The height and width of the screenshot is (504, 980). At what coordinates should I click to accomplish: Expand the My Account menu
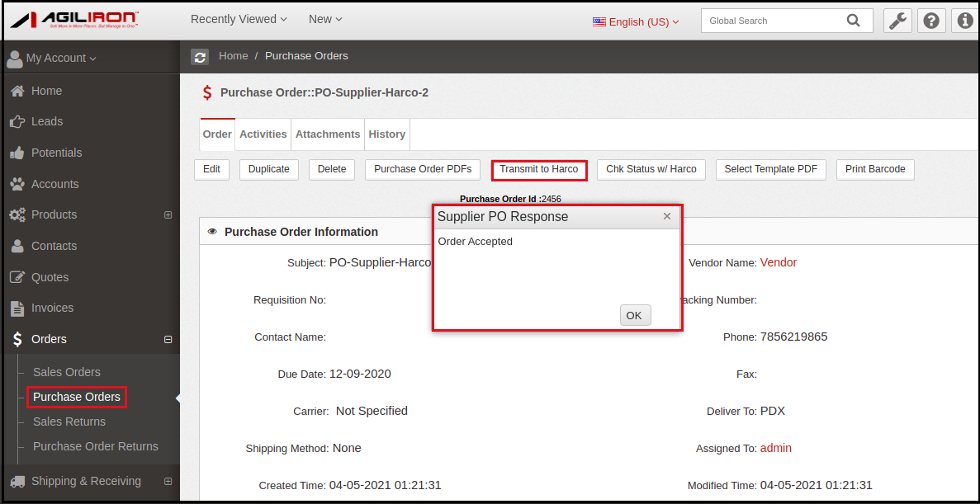tap(61, 58)
